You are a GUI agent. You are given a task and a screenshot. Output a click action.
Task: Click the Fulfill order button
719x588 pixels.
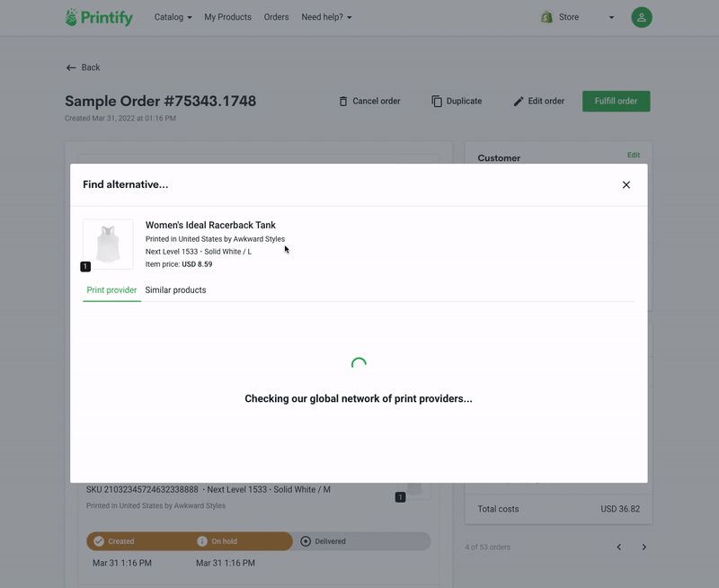[x=616, y=102]
